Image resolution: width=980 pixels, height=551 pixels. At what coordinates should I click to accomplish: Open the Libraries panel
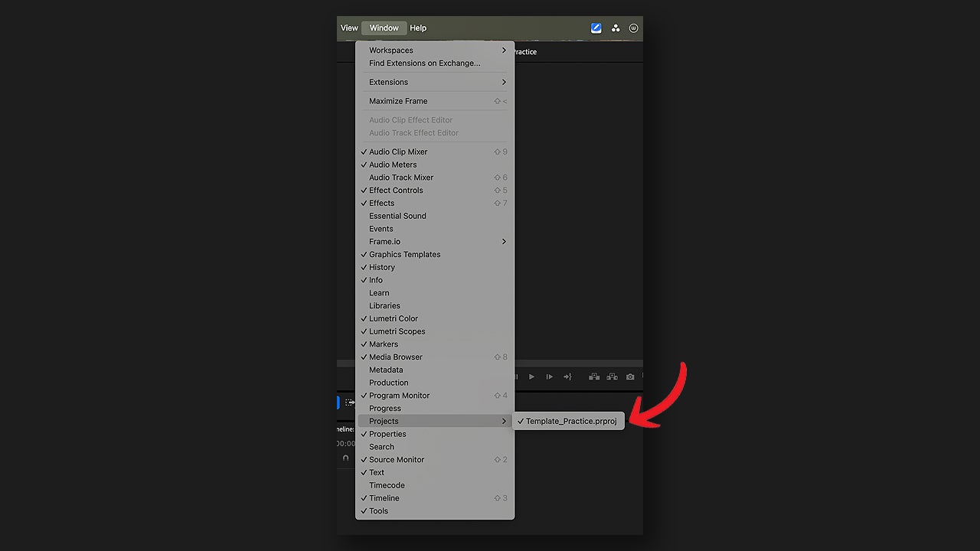(435, 305)
